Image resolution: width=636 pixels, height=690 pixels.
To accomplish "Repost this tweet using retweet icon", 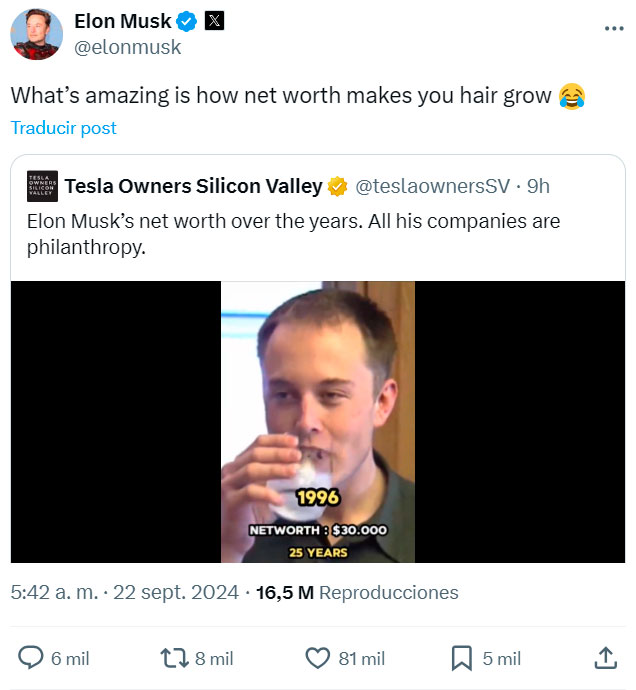I will 176,657.
